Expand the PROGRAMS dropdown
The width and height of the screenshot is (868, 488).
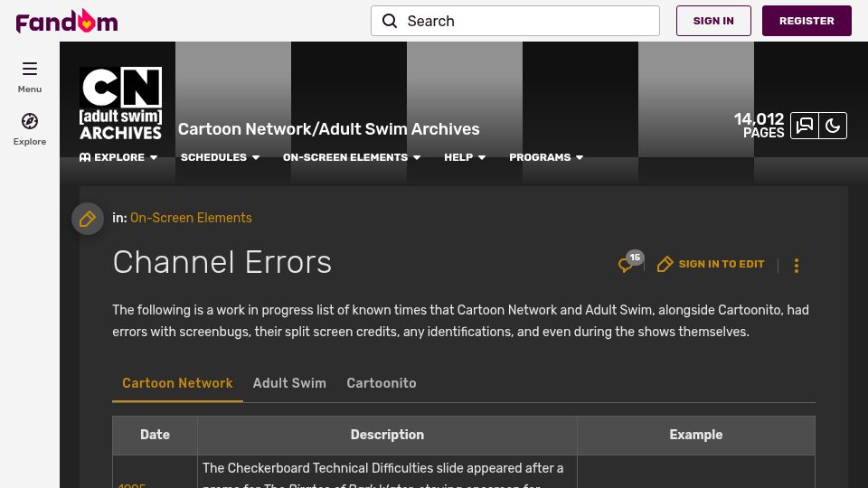tap(546, 157)
